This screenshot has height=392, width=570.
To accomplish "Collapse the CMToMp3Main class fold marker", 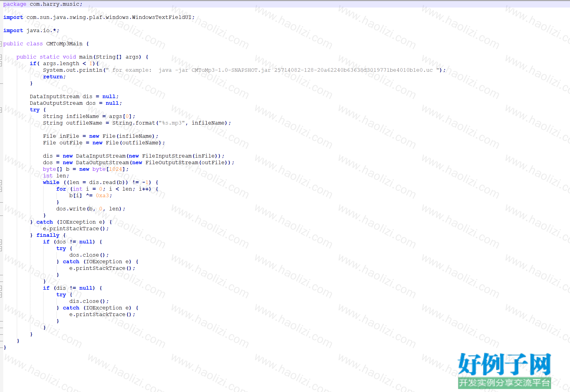I will pos(1,44).
